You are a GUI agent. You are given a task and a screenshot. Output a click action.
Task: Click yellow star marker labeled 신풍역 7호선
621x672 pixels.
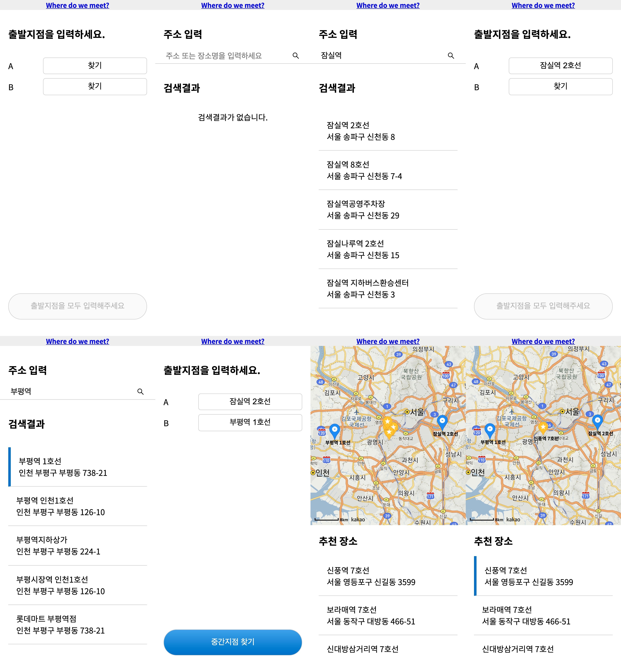click(x=543, y=427)
